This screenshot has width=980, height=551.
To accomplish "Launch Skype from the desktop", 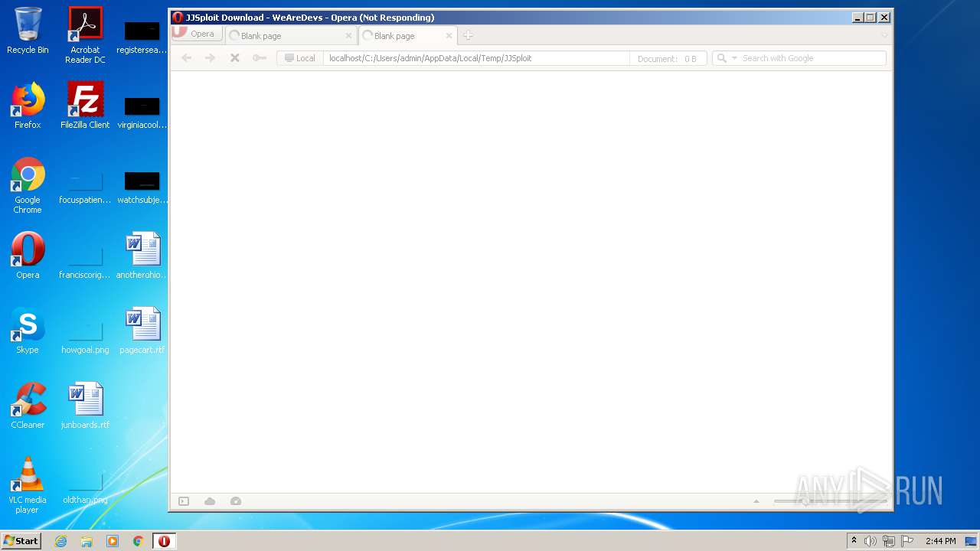I will (x=28, y=331).
